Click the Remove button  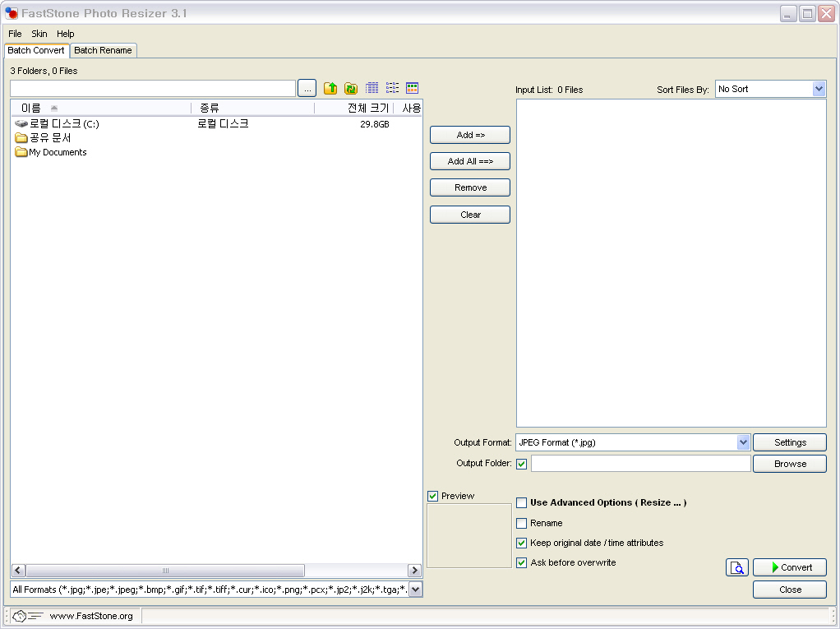click(x=470, y=187)
